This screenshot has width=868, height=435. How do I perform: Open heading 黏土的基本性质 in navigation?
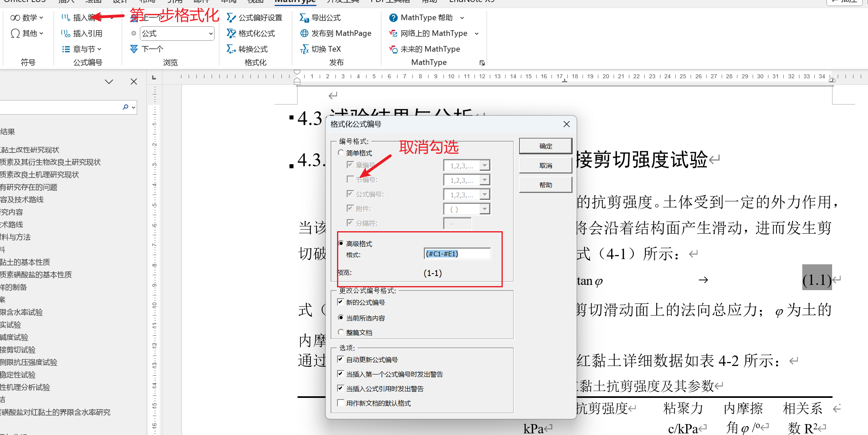click(25, 262)
